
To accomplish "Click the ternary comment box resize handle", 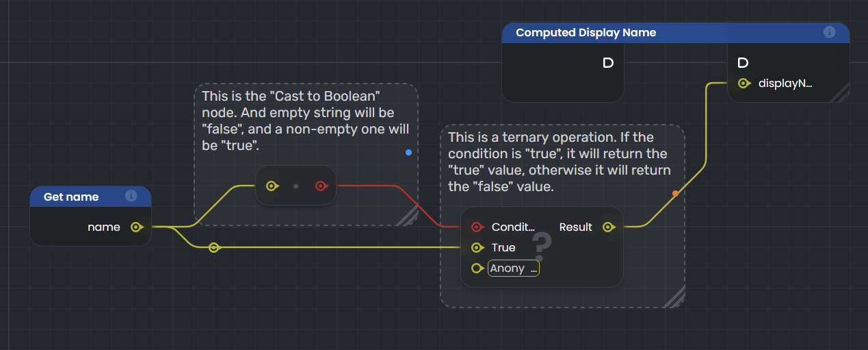I will click(x=676, y=298).
